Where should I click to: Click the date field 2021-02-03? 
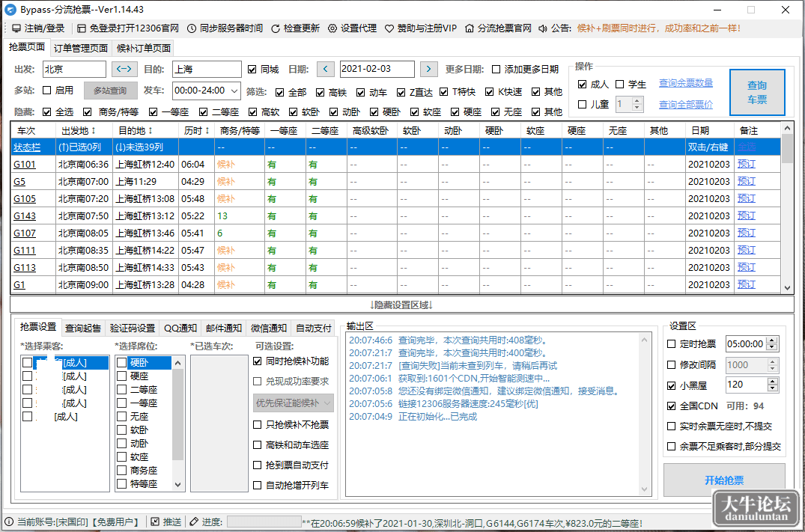click(x=377, y=70)
